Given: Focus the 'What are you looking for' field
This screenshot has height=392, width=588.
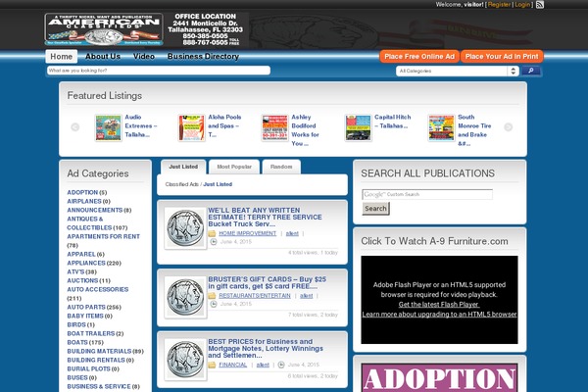Looking at the screenshot, I should (159, 71).
